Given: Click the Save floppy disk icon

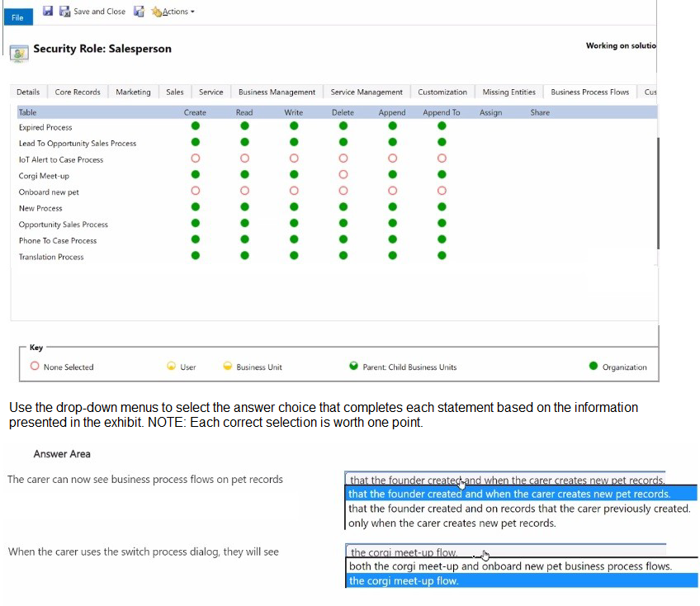Looking at the screenshot, I should [48, 12].
